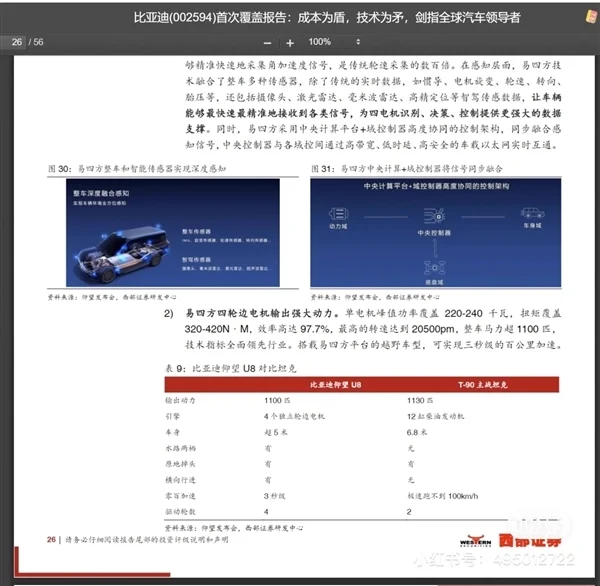Click the 3 秒级 acceleration cell
600x586 pixels.
(x=274, y=496)
